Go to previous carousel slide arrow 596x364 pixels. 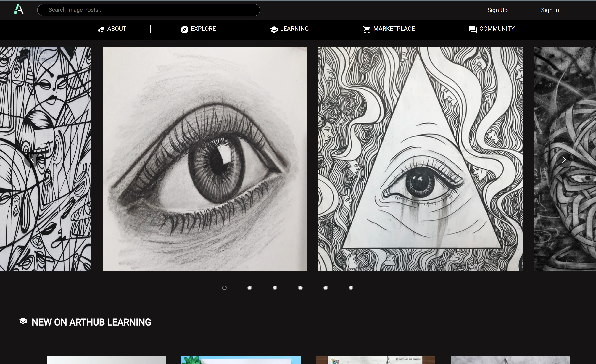[32, 160]
